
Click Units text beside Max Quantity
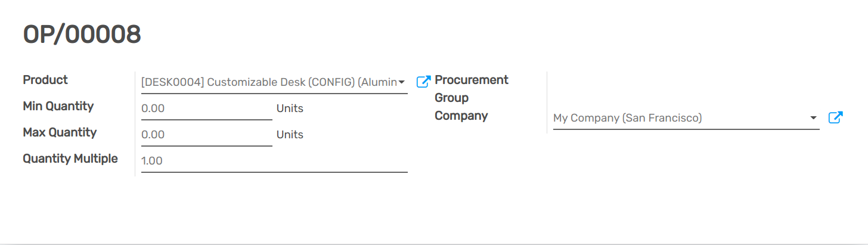(290, 135)
